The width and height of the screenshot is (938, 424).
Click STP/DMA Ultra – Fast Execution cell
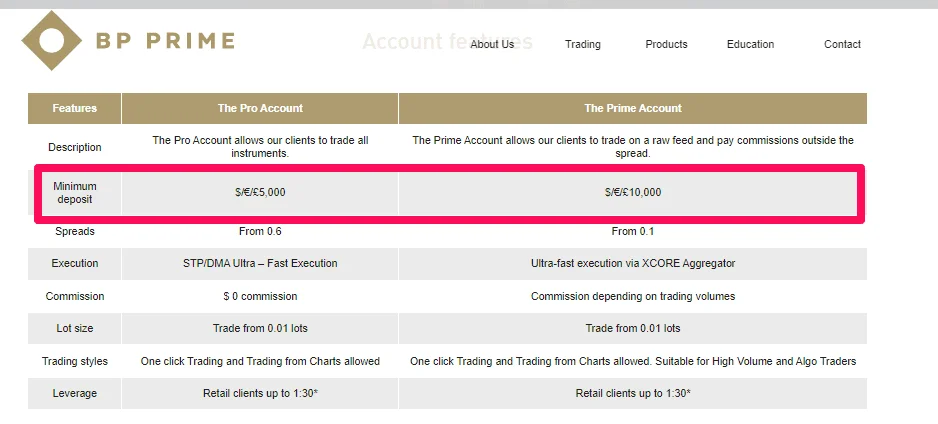point(260,263)
